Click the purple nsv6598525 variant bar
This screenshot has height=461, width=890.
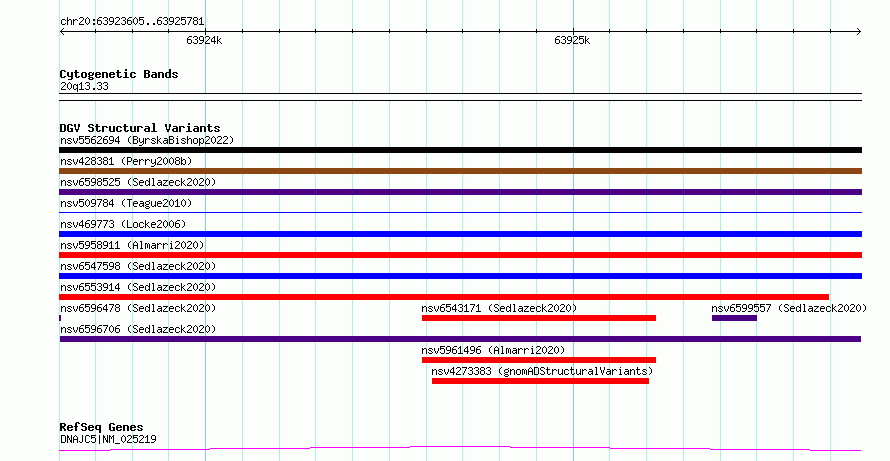pos(460,192)
